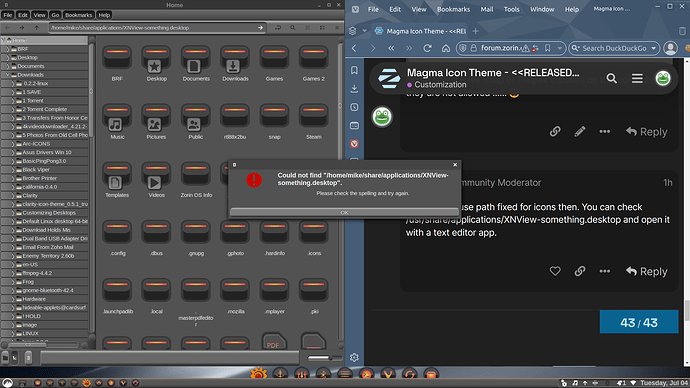Collapse the Downloads tree node
690x388 pixels.
7,75
